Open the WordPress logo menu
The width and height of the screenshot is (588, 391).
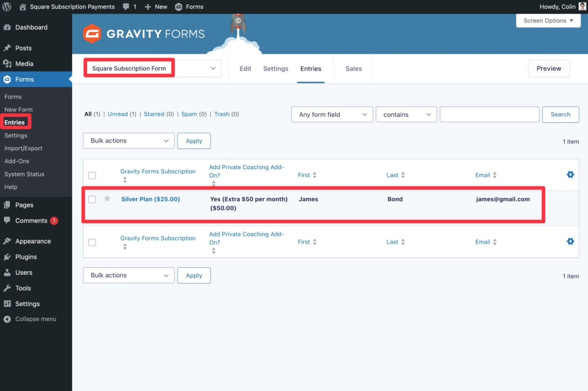click(x=7, y=7)
